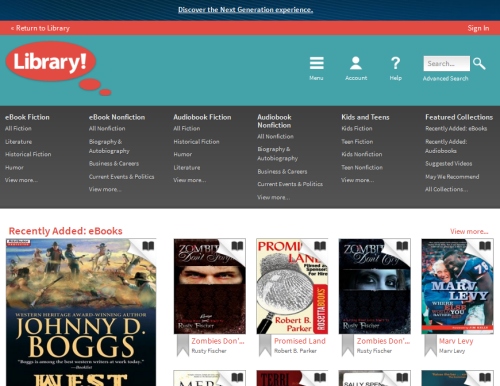This screenshot has width=500, height=386.
Task: Click eBook icon on Promised Land cover
Action: (320, 246)
